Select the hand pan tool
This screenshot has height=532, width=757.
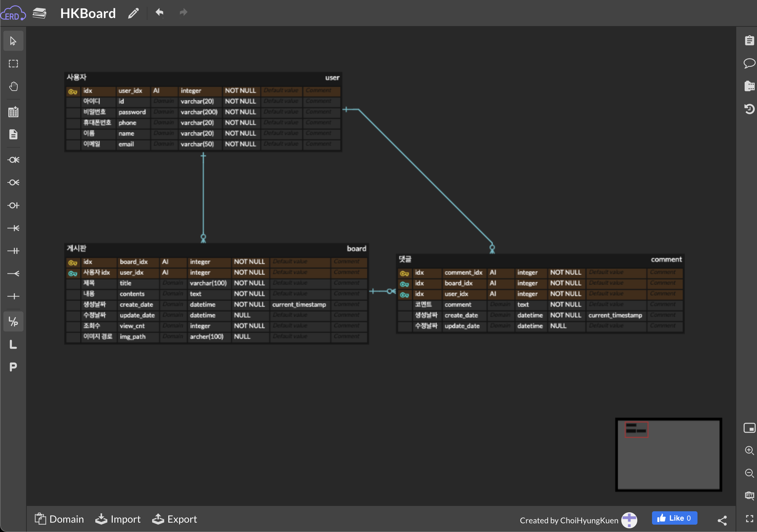coord(13,87)
